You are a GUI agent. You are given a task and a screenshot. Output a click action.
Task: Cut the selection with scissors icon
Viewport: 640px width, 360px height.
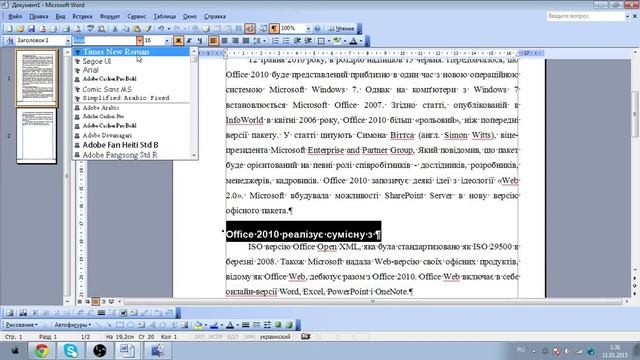(115, 29)
